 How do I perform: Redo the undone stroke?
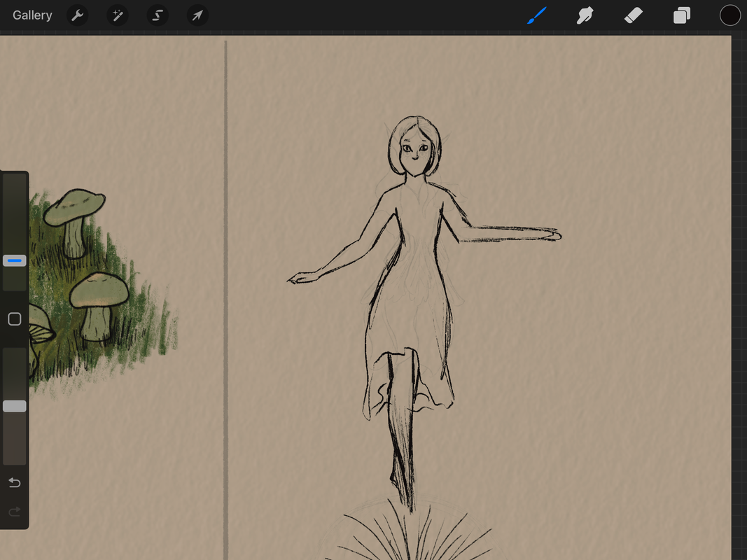[x=14, y=512]
